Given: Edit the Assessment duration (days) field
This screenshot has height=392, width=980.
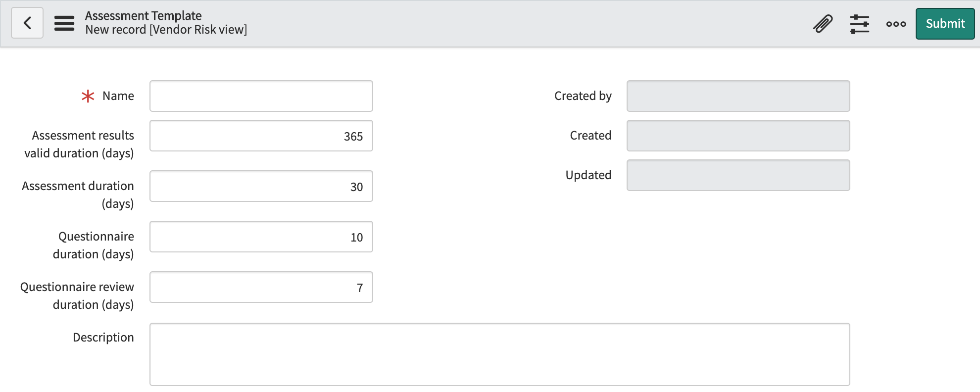Looking at the screenshot, I should pos(261,186).
